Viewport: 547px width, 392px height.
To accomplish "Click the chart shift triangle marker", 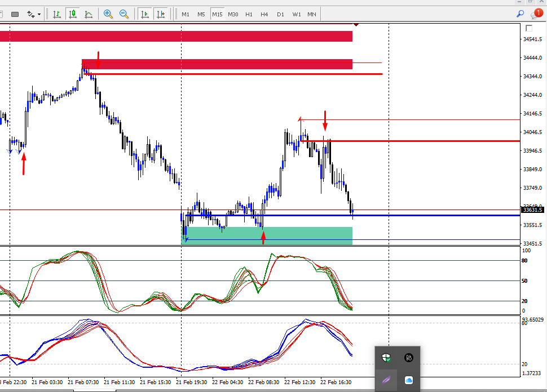I will tap(356, 25).
